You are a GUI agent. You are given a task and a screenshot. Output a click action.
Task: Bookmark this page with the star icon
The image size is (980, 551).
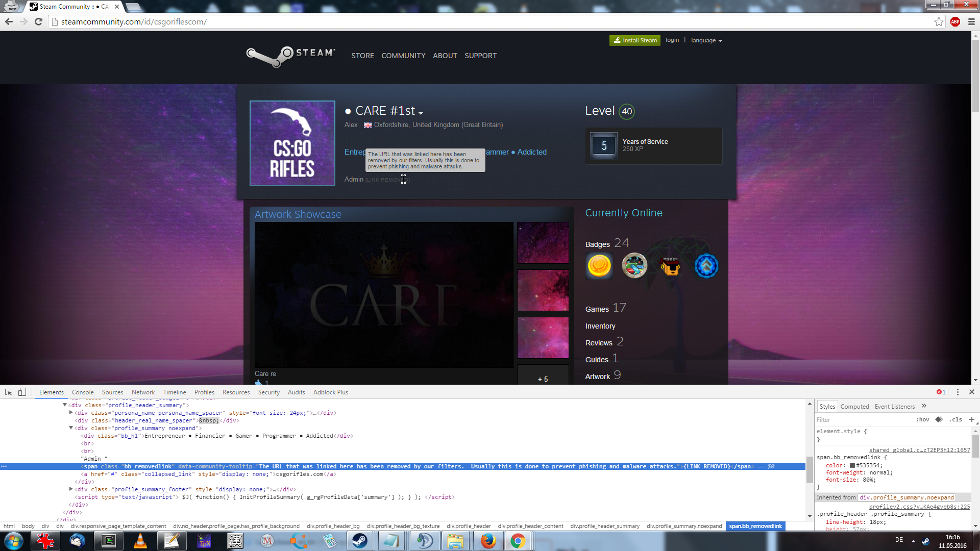tap(939, 21)
